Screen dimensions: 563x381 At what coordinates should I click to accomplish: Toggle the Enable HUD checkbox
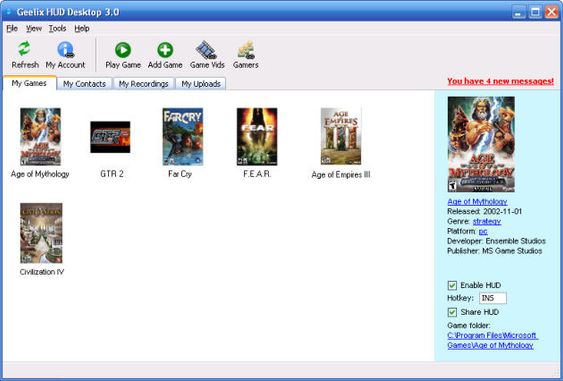click(452, 285)
